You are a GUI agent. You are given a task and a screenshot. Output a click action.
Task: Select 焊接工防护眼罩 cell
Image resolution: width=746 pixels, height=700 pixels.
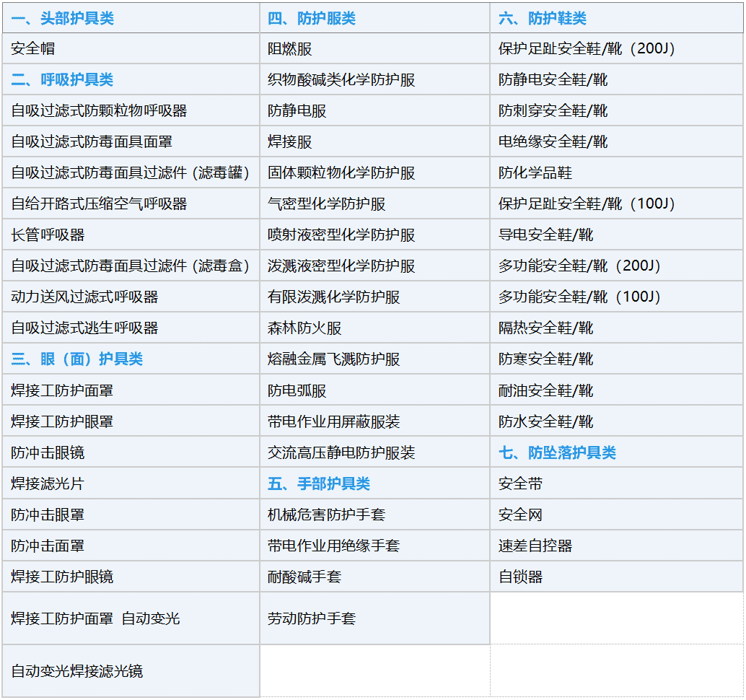(x=131, y=421)
